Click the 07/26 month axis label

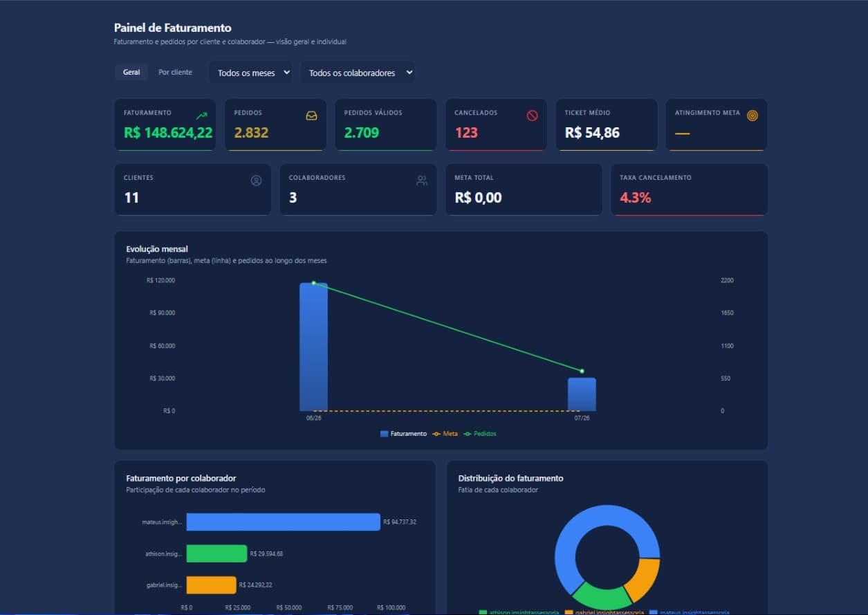tap(582, 418)
